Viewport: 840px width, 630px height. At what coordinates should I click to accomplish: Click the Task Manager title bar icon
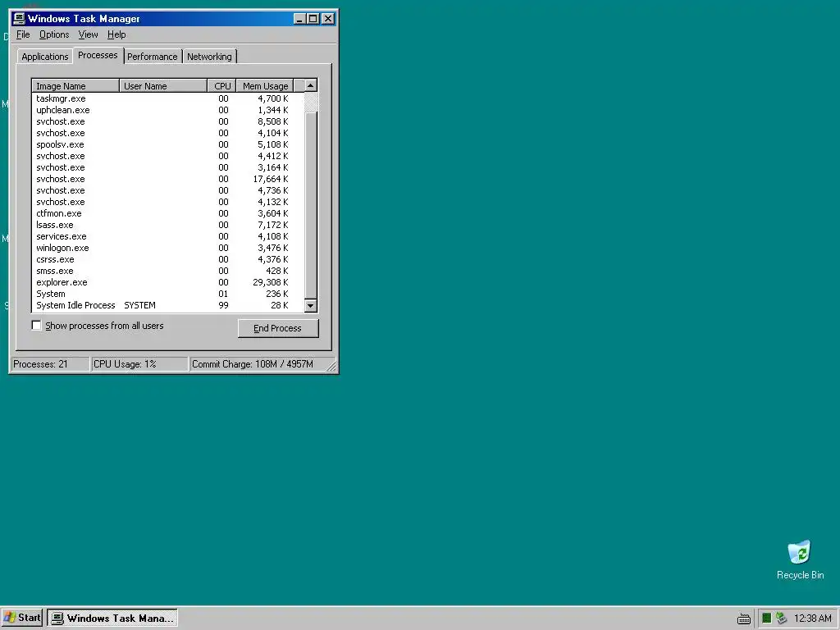(20, 19)
